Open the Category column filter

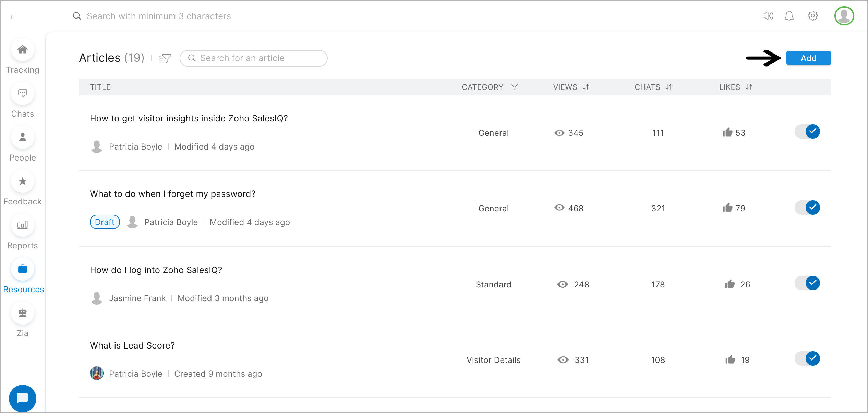point(514,87)
